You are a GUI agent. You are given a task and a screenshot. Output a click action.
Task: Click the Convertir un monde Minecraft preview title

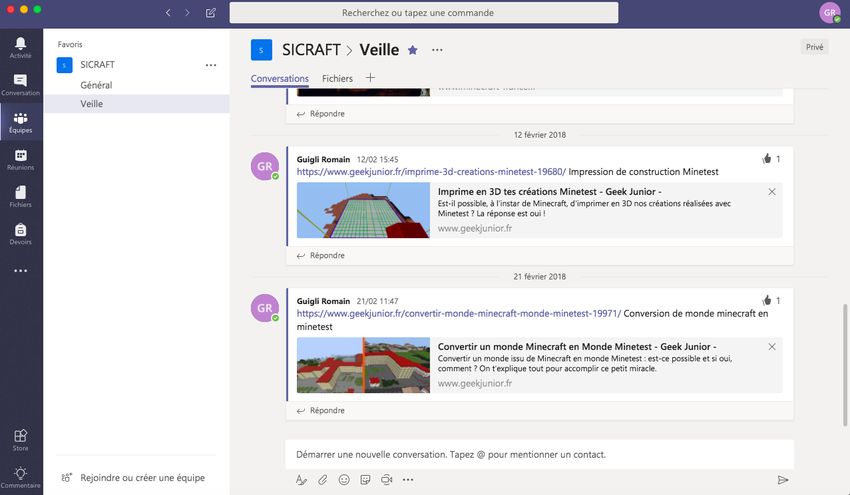[x=577, y=347]
